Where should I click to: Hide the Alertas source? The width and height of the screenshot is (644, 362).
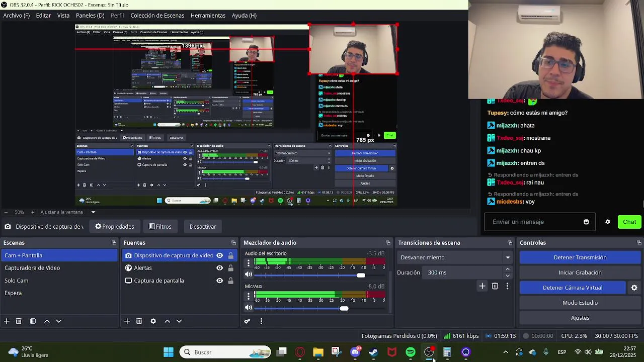[219, 268]
